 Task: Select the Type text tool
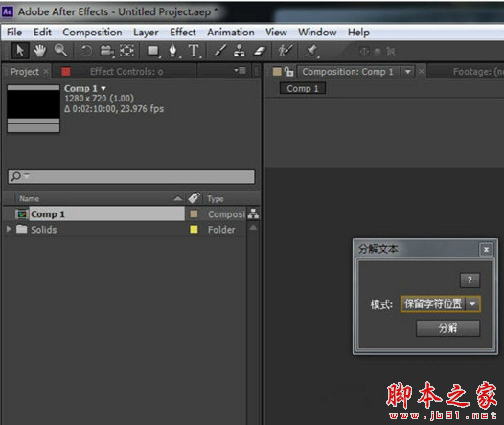coord(194,51)
